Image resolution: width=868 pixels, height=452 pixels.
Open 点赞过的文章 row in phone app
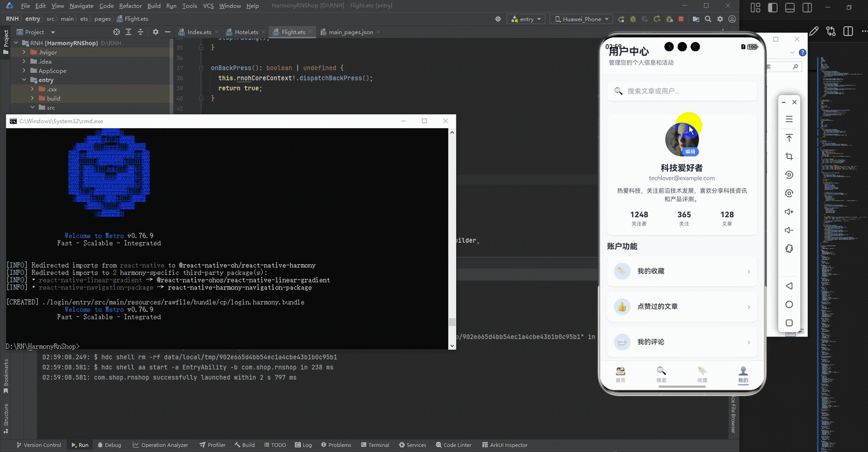pyautogui.click(x=682, y=306)
